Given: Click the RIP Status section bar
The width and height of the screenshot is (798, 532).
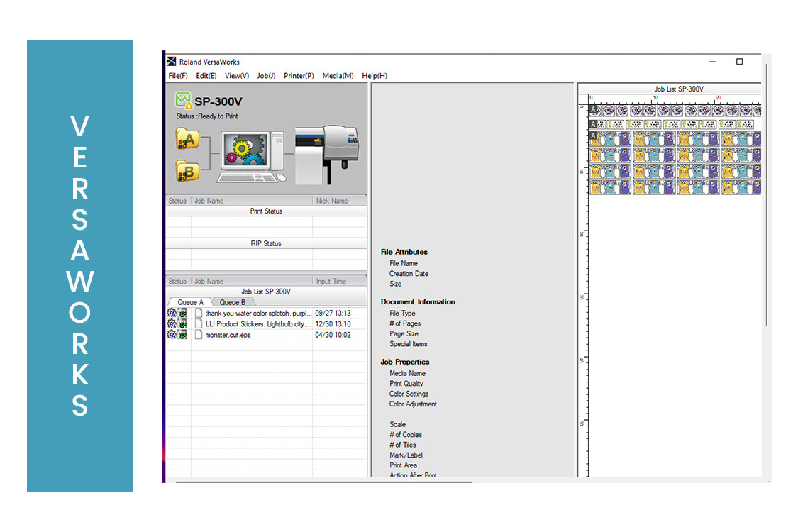Looking at the screenshot, I should (266, 243).
